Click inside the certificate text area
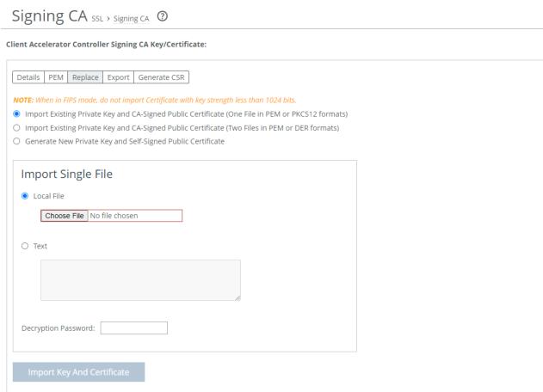The width and height of the screenshot is (543, 392). [x=140, y=279]
